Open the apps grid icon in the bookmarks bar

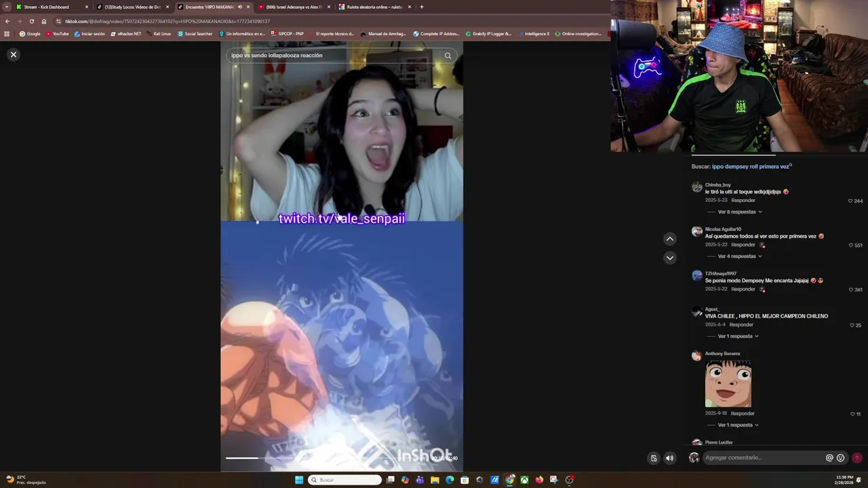tap(7, 33)
